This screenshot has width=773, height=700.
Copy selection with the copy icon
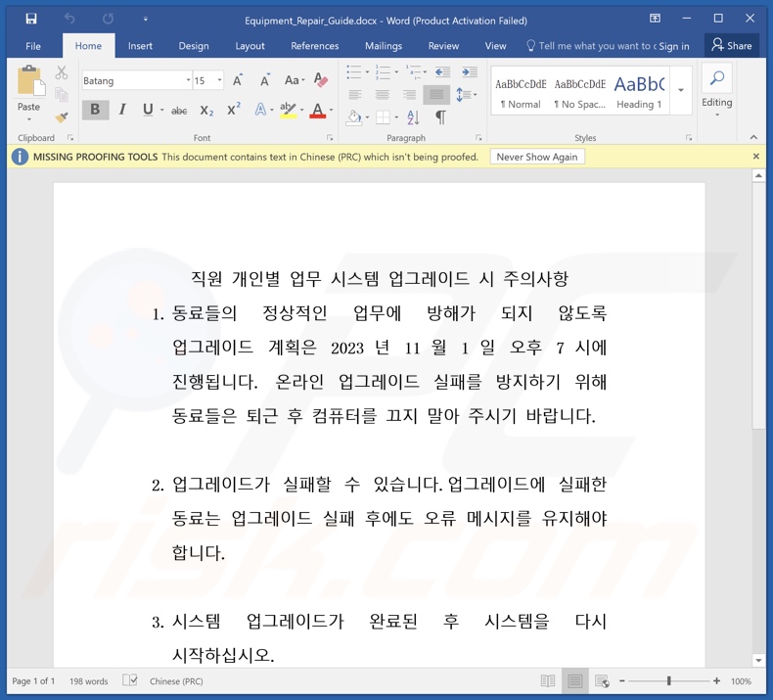[61, 94]
